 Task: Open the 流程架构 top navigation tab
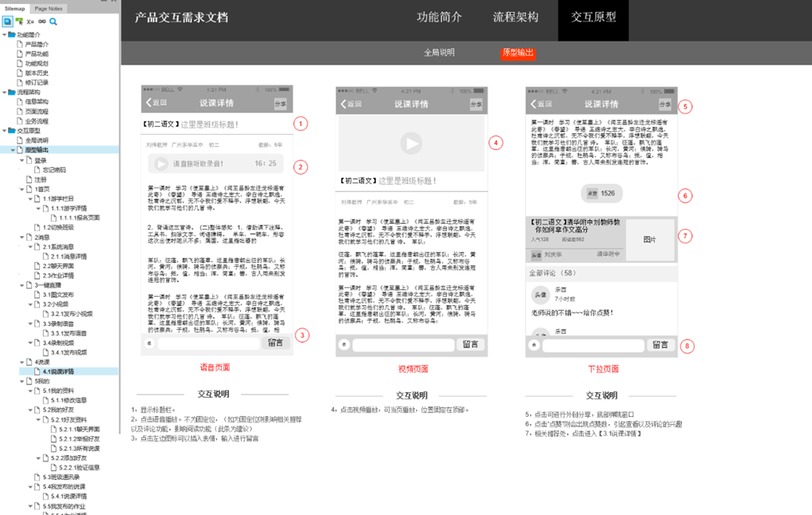pos(516,17)
